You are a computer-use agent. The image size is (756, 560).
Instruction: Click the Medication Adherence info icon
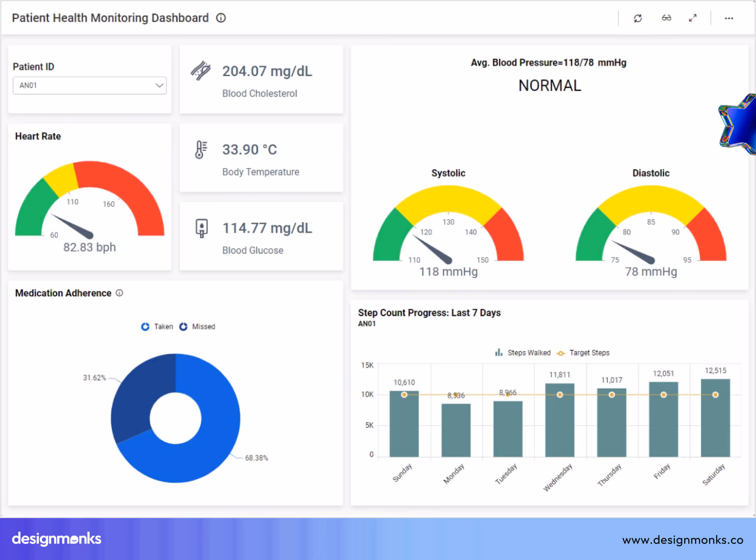pyautogui.click(x=119, y=293)
